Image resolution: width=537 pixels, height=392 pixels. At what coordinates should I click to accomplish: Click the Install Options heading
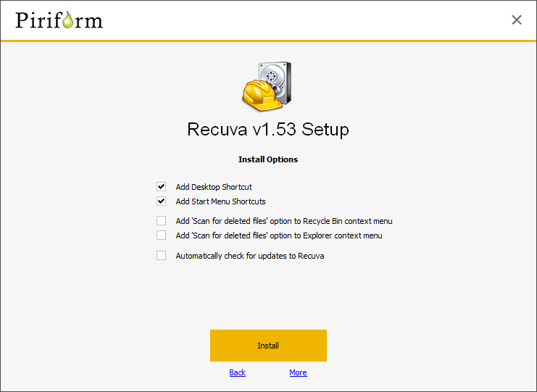[268, 159]
